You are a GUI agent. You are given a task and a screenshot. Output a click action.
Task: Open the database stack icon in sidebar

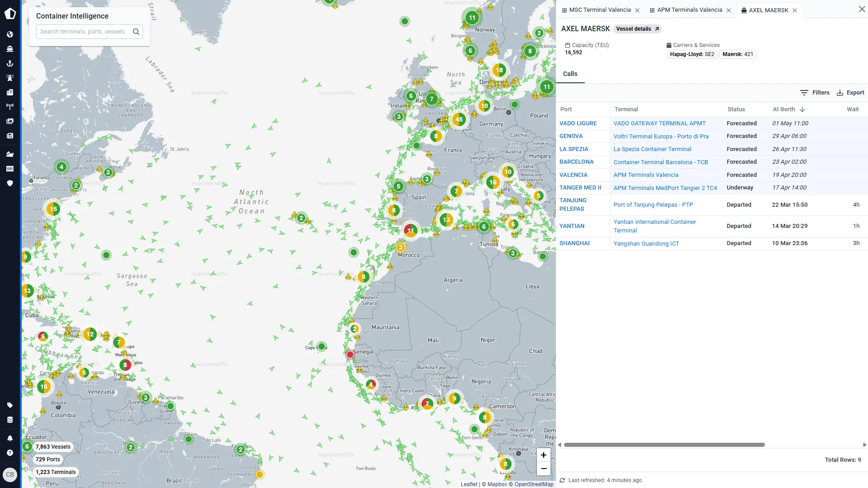10,420
